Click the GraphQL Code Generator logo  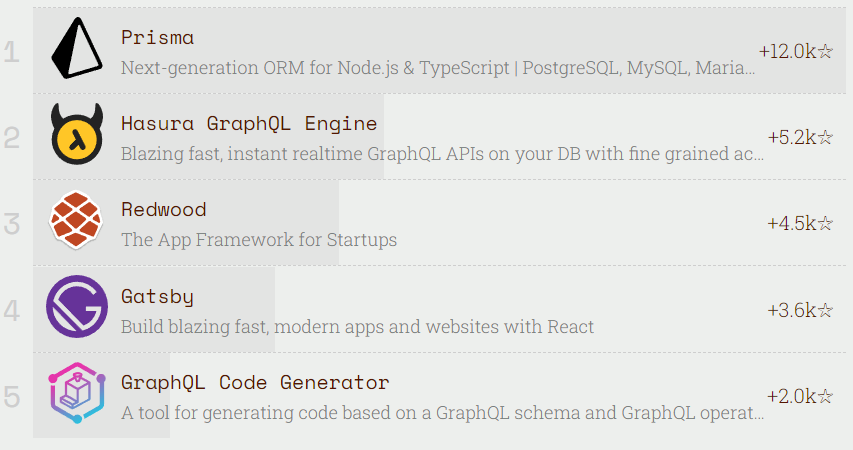pos(77,394)
